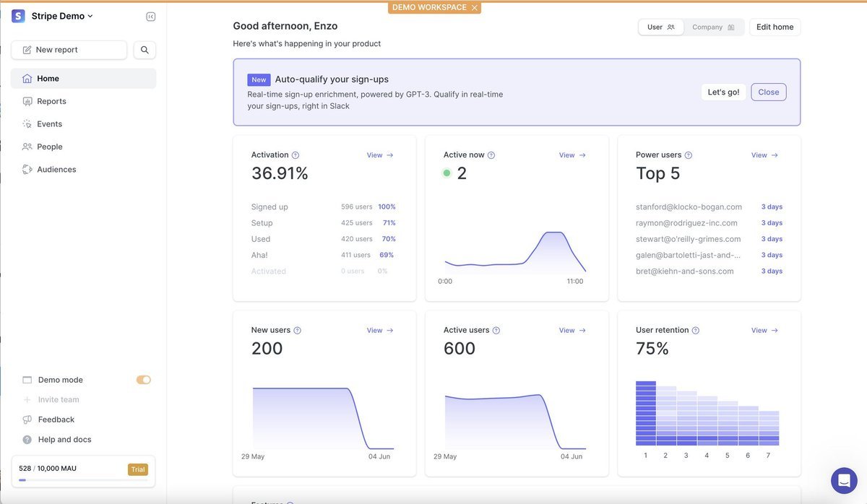The height and width of the screenshot is (504, 867).
Task: Select the User segment option
Action: tap(660, 27)
